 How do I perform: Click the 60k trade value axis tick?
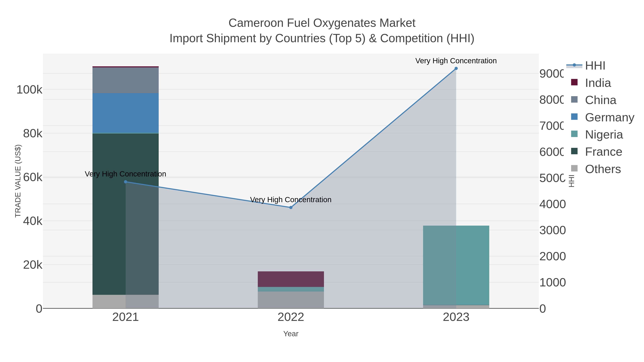pyautogui.click(x=33, y=177)
